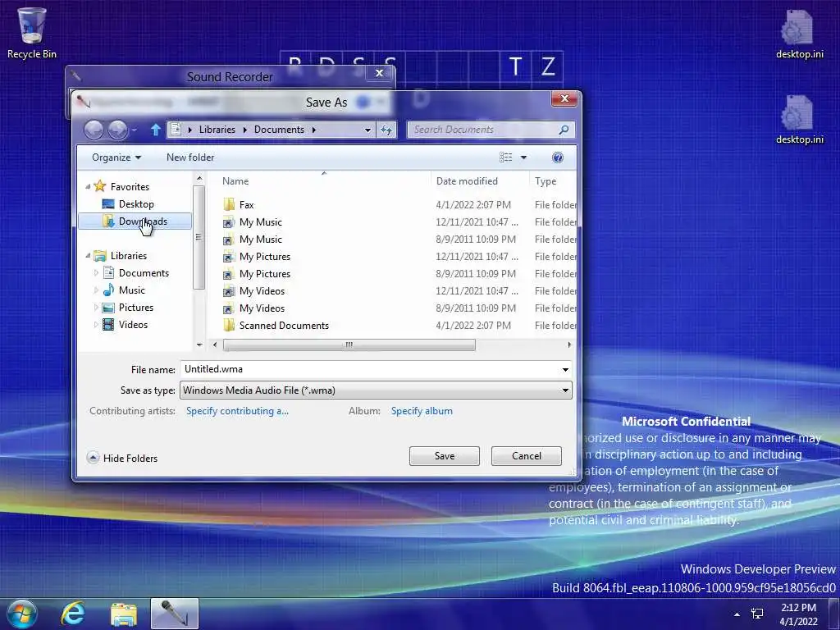Click Hide Folders button
This screenshot has height=630, width=840.
[x=122, y=458]
